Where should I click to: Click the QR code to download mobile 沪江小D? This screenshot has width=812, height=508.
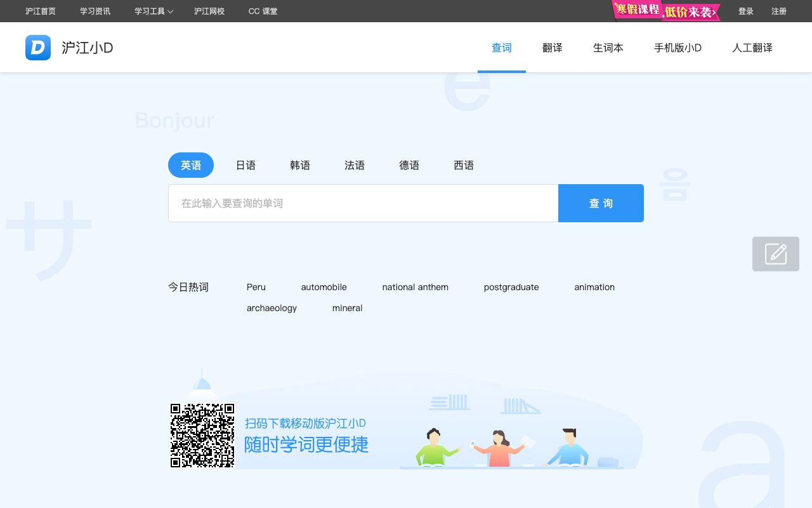(202, 435)
